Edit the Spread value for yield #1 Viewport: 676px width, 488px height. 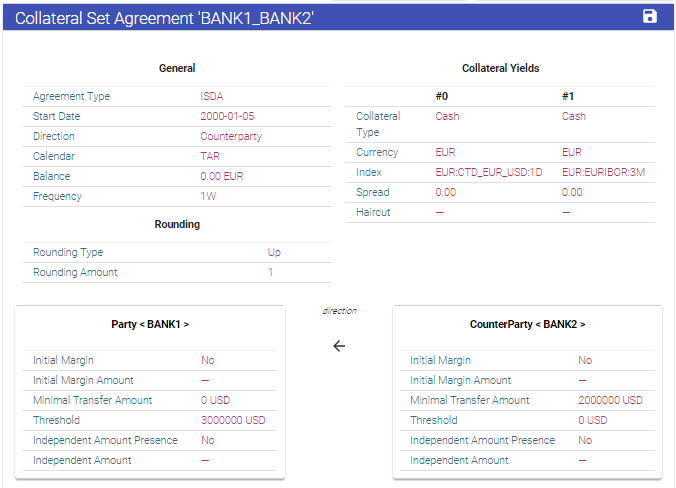[x=572, y=192]
